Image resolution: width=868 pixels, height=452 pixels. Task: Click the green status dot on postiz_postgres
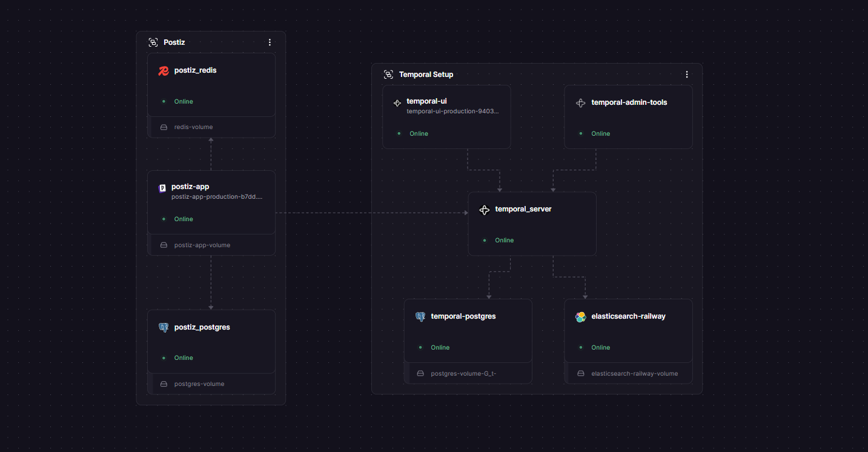pyautogui.click(x=164, y=357)
